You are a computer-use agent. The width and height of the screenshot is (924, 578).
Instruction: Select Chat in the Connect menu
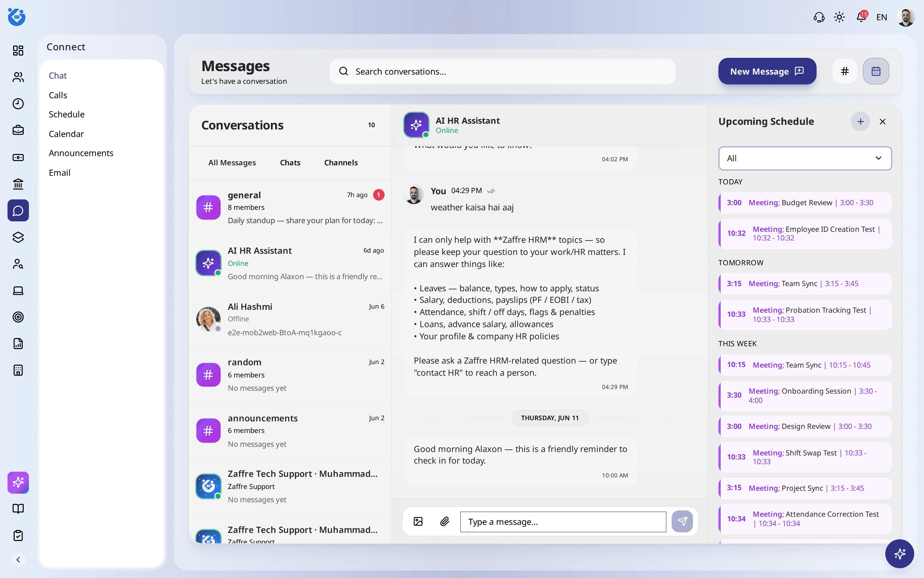coord(58,75)
